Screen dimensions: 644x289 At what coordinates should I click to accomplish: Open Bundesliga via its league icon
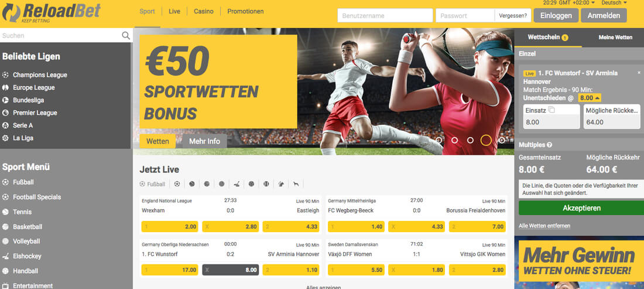[5, 100]
